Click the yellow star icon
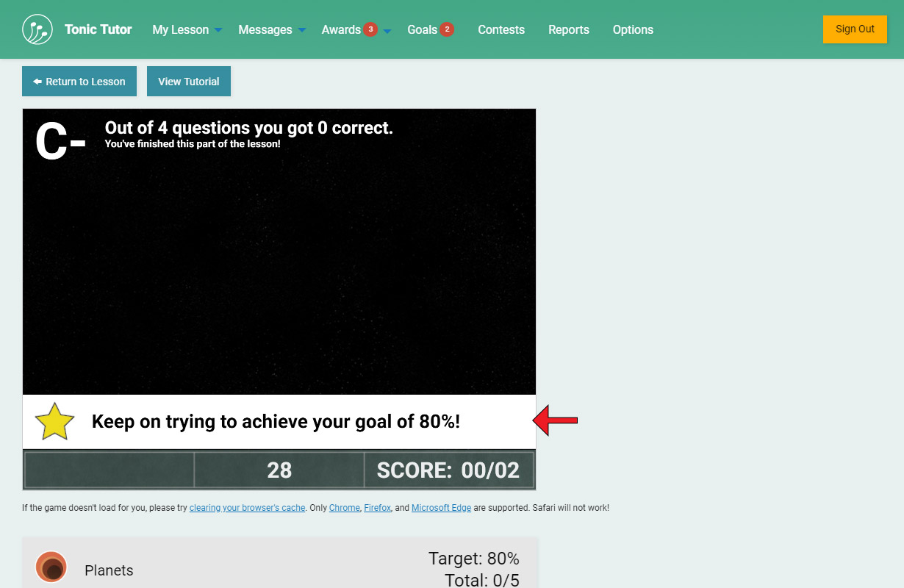 [x=55, y=422]
